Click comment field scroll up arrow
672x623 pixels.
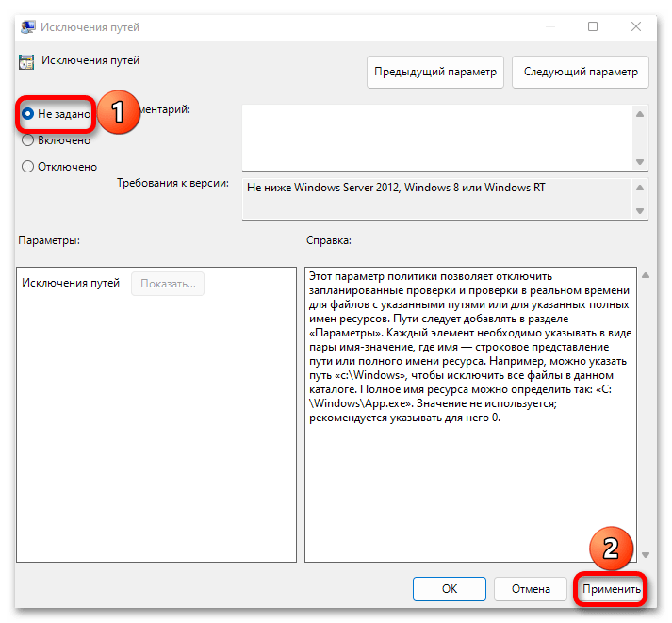[640, 114]
